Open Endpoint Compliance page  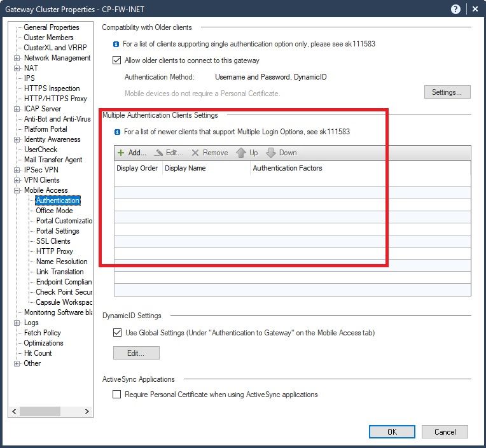(x=64, y=282)
